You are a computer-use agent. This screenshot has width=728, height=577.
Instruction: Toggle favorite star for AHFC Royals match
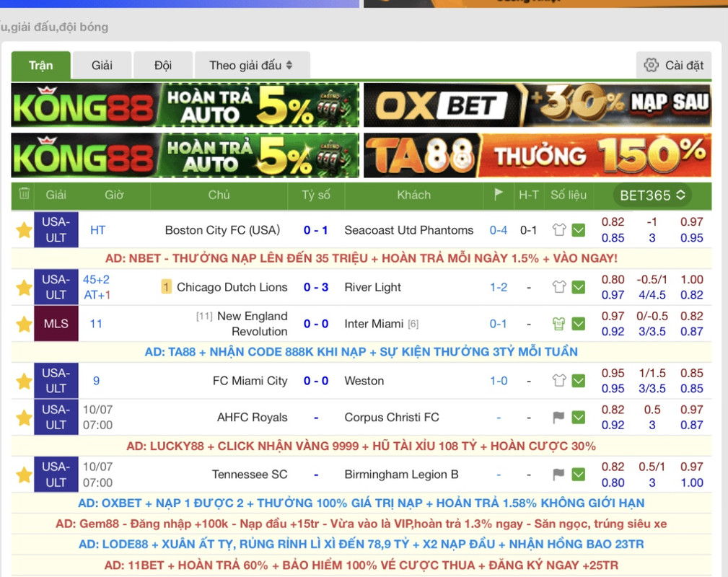tap(24, 418)
